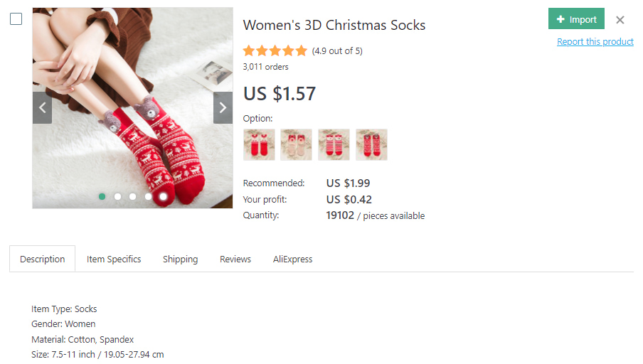643x364 pixels.
Task: Open the Item Specifics tab
Action: (x=114, y=259)
